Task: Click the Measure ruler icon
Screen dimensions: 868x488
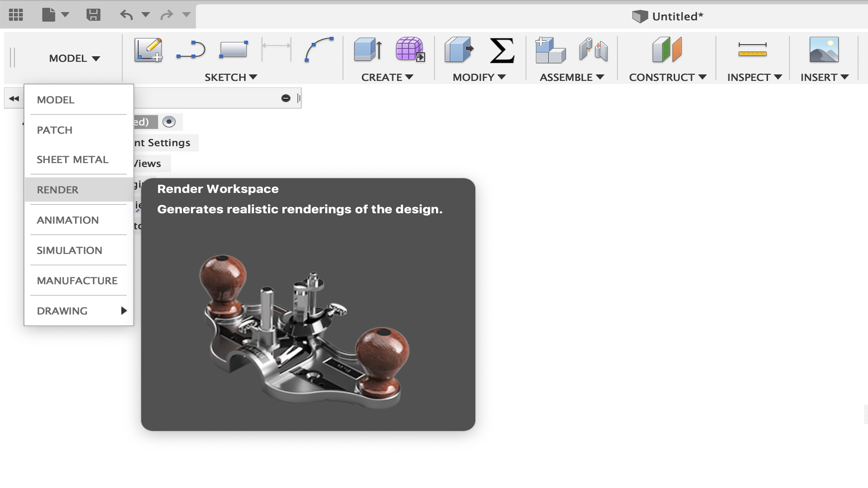Action: [x=752, y=50]
